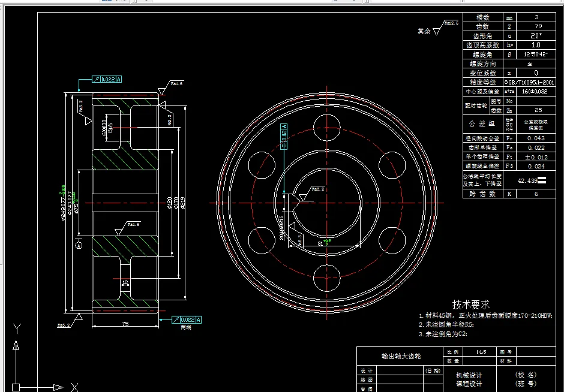This screenshot has width=564, height=392.
Task: Select the tolerance frame above 两端 text
Action: pos(187,320)
